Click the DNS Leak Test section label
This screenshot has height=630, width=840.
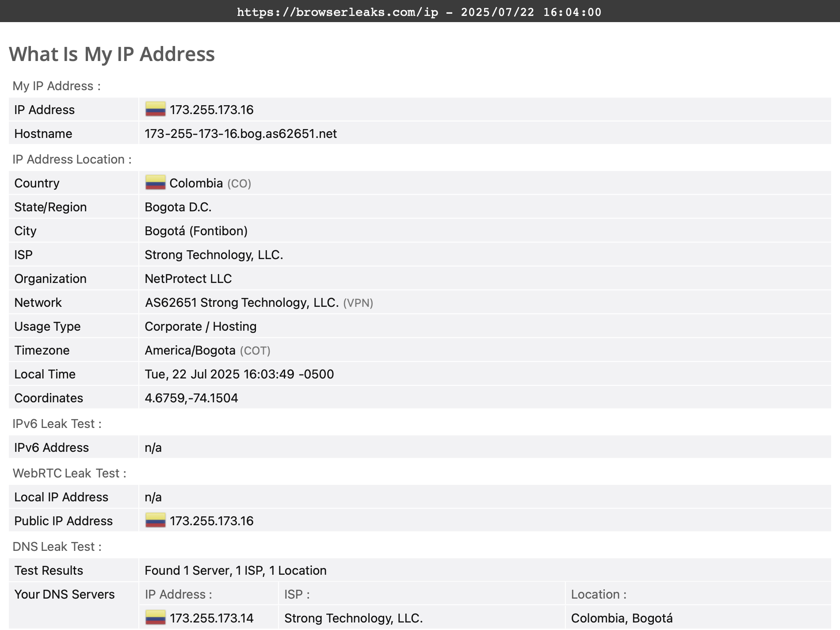(x=57, y=546)
